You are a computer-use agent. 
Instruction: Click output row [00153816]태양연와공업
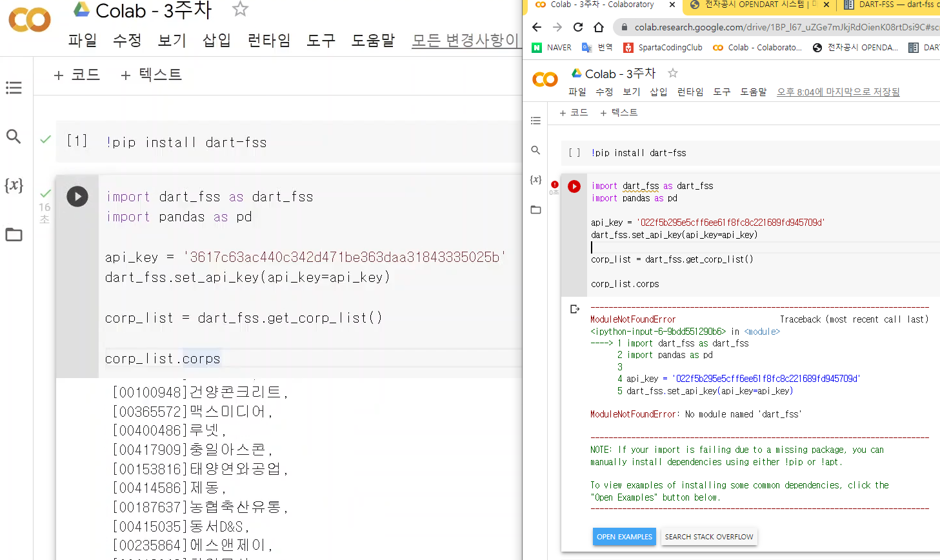[200, 468]
